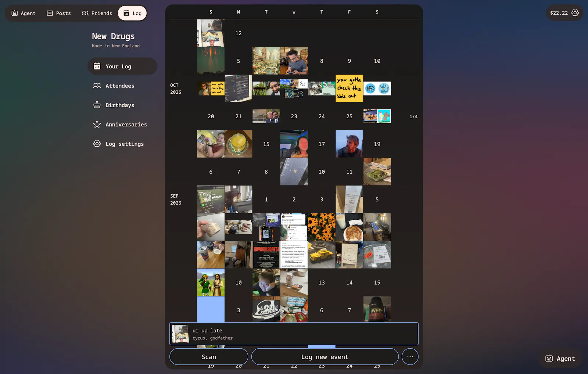Click the cake icon beside Birthdays
Image resolution: width=588 pixels, height=374 pixels.
pos(97,105)
